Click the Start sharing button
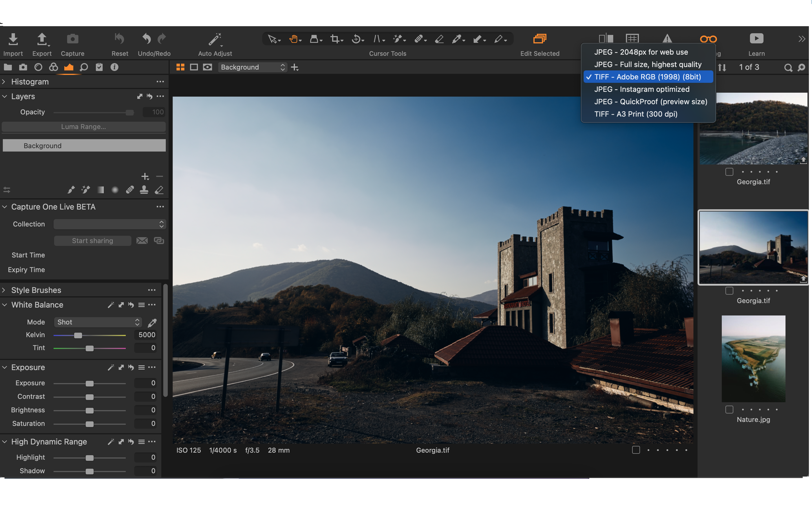The width and height of the screenshot is (812, 507). pyautogui.click(x=92, y=241)
